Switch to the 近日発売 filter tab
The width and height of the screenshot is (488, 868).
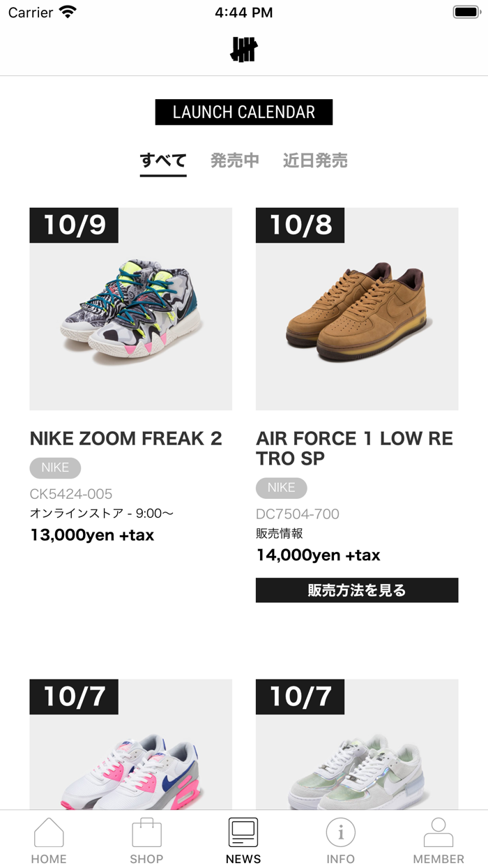pyautogui.click(x=315, y=160)
